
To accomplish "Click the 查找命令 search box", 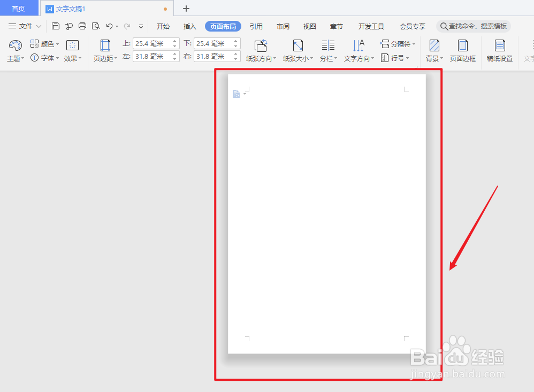I will (474, 26).
